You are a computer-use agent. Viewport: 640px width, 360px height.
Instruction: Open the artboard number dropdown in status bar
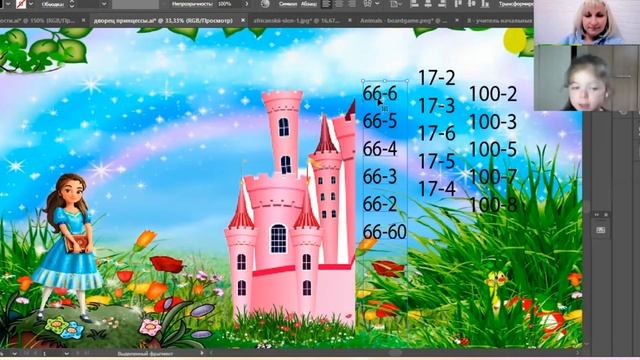tap(66, 353)
